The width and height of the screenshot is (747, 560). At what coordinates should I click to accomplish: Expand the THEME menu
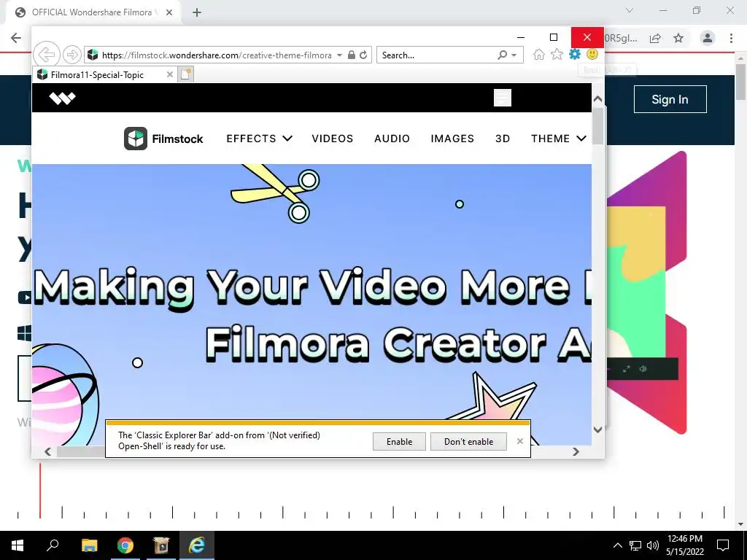[x=559, y=139]
